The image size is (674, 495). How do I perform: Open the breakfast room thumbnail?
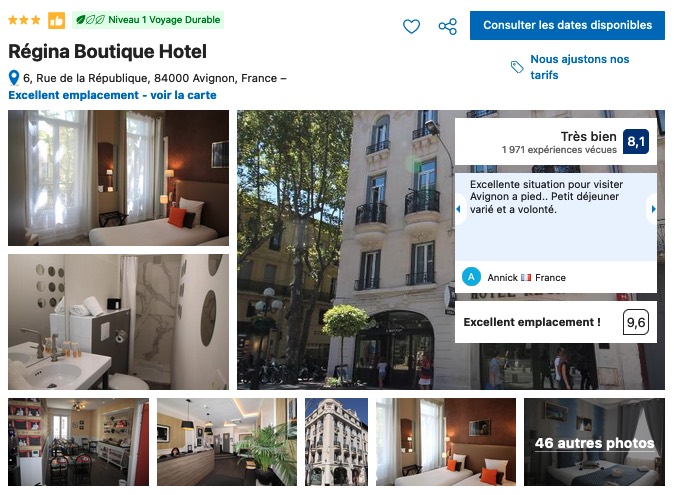79,442
